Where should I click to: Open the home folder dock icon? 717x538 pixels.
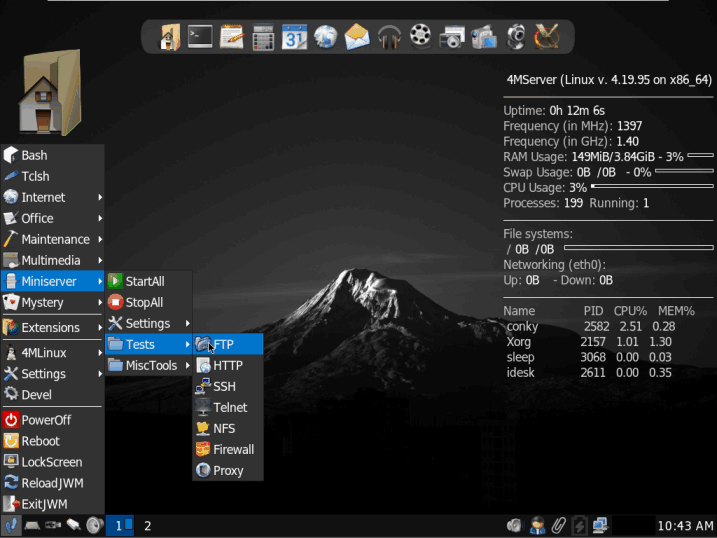[x=170, y=37]
